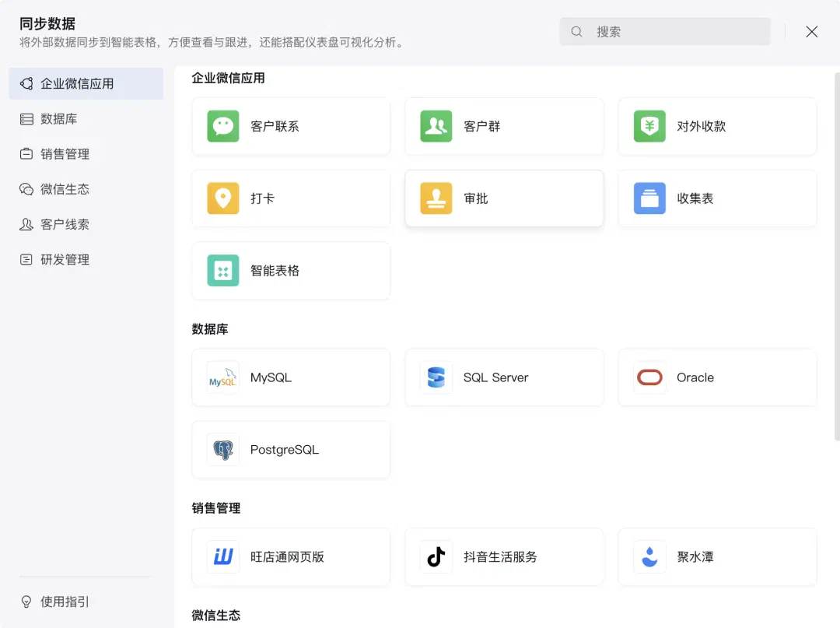Click the 数据库 sidebar database icon

(26, 119)
